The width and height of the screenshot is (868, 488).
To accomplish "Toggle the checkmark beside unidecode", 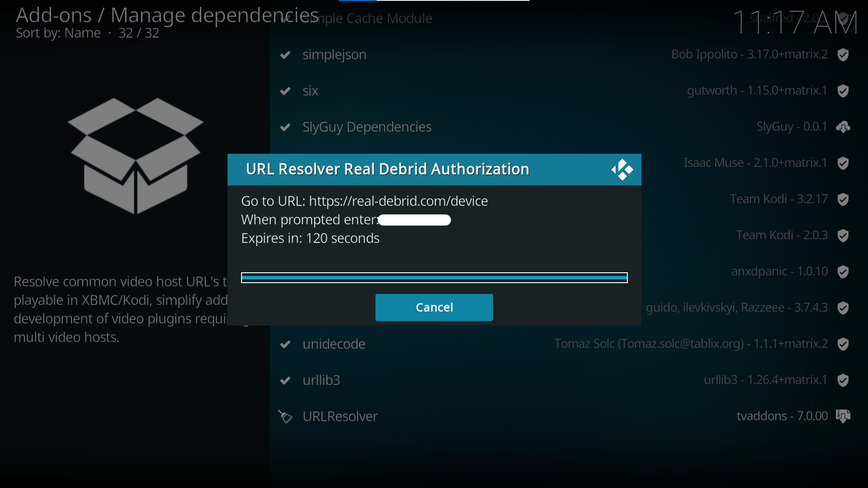I will pos(285,344).
